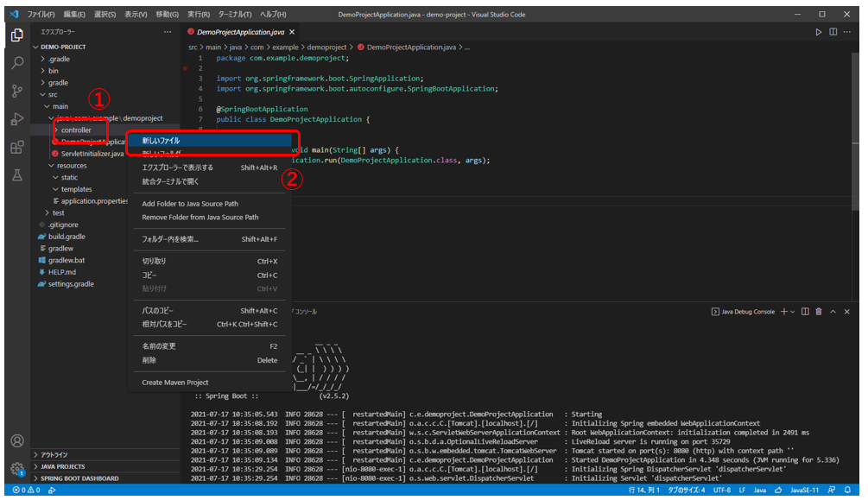
Task: Open Run and Debug view
Action: point(17,119)
